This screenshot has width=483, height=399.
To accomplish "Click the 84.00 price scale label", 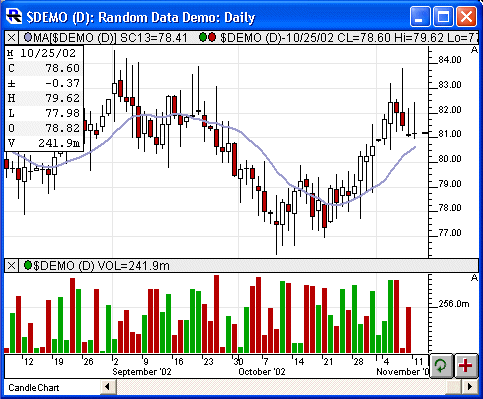I will pos(450,60).
